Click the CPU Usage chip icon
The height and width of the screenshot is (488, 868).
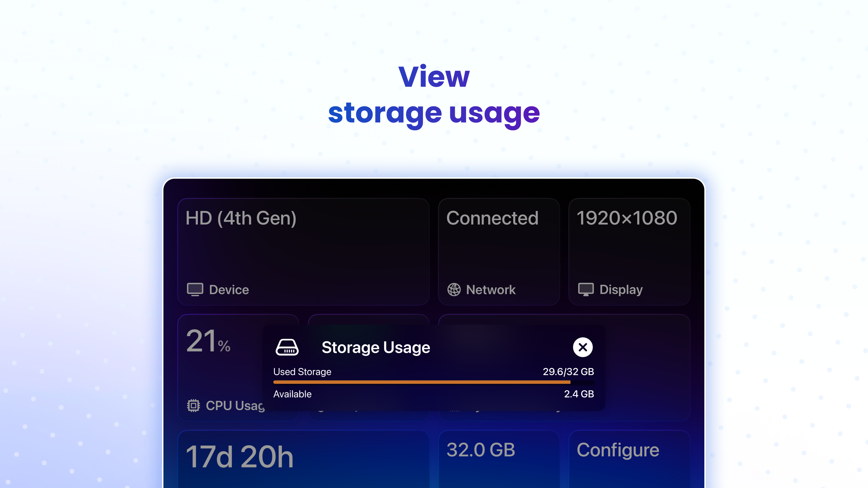pos(193,406)
